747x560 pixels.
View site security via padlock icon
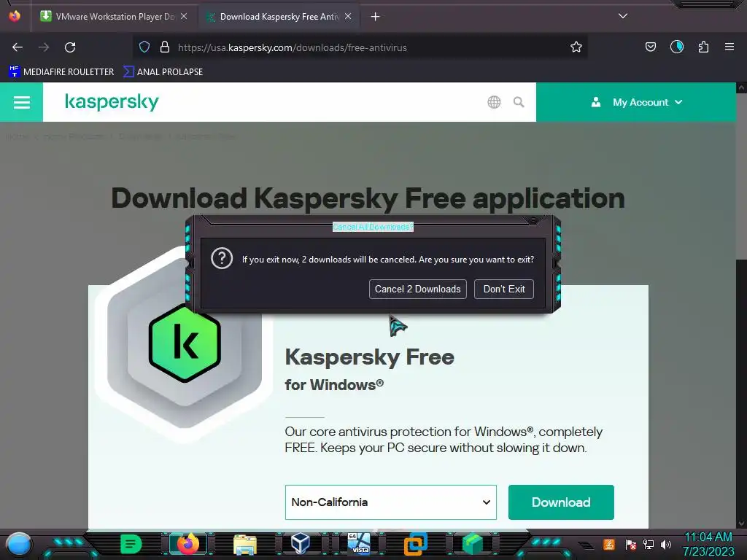(x=165, y=47)
